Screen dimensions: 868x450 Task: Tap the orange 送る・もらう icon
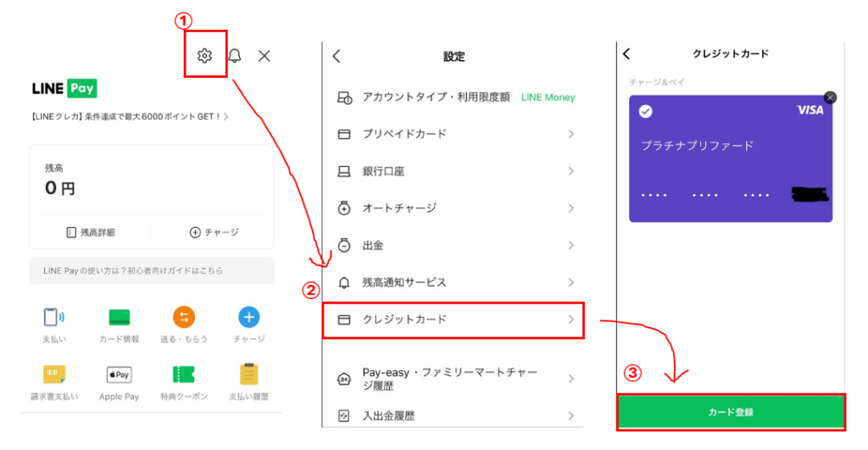tap(184, 317)
